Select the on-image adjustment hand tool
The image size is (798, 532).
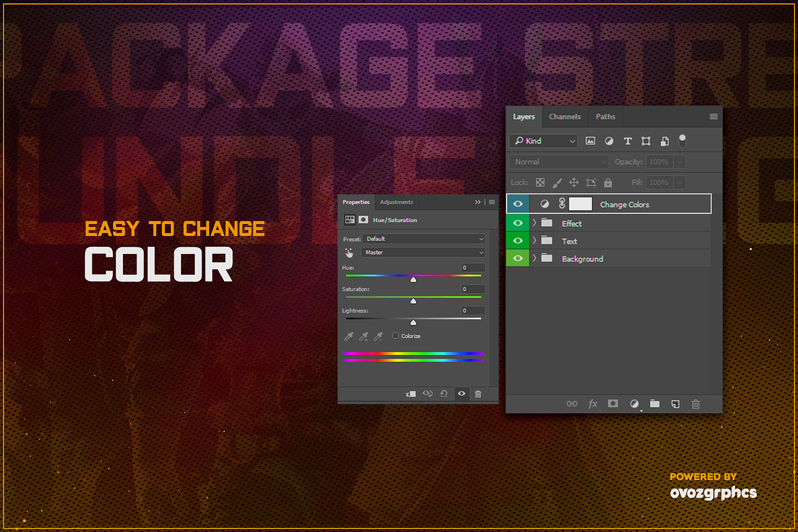[348, 253]
